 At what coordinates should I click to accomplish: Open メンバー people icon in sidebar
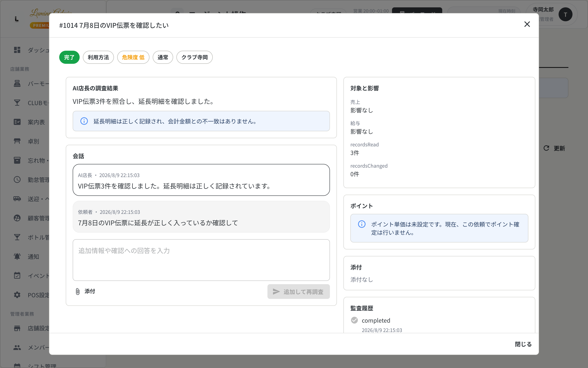[17, 348]
